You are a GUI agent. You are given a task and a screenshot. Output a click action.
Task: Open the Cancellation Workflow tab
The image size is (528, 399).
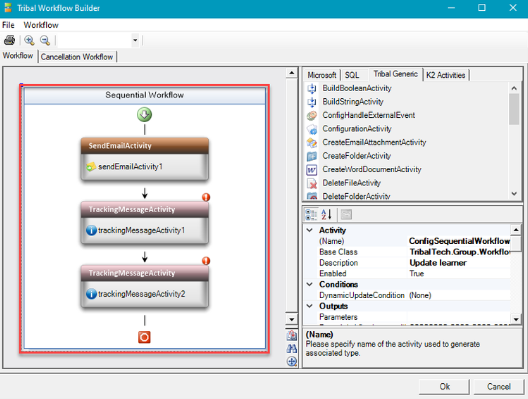point(77,57)
